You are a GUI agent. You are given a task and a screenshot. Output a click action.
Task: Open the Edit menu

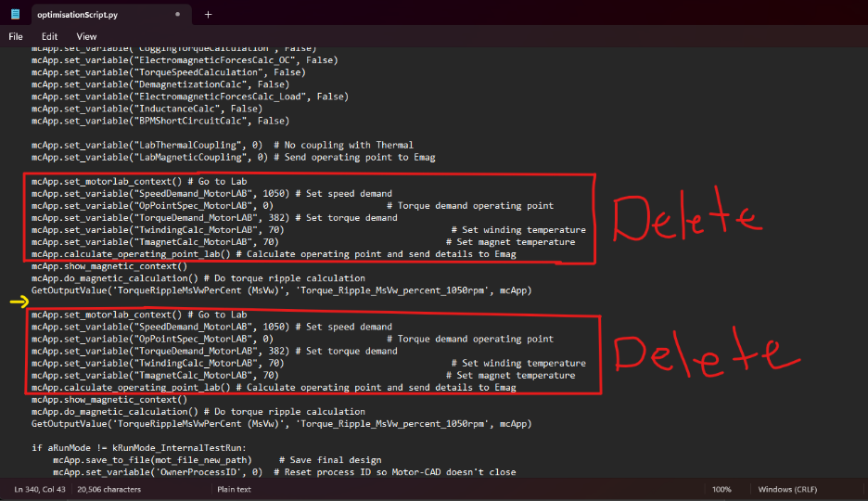(49, 36)
